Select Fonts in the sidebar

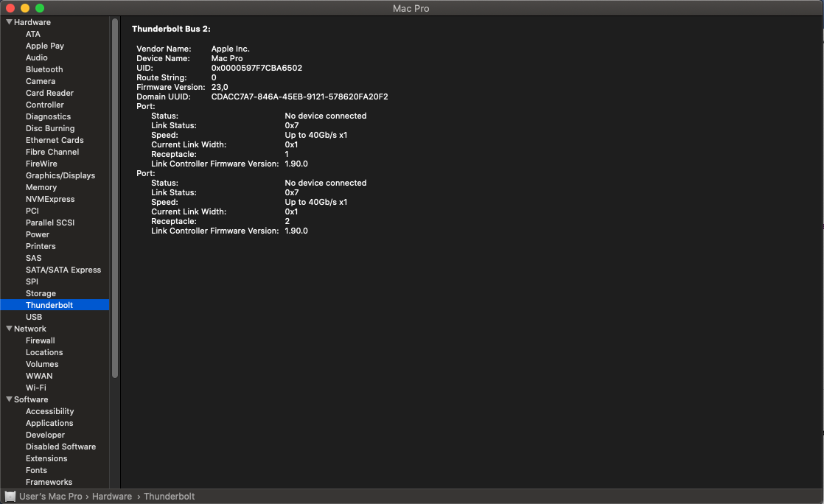(x=36, y=470)
